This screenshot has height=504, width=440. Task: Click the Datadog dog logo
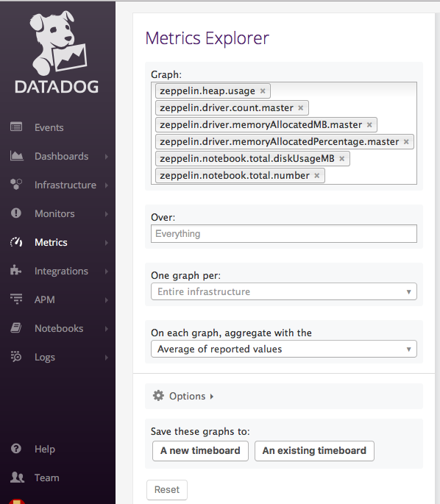coord(58,43)
